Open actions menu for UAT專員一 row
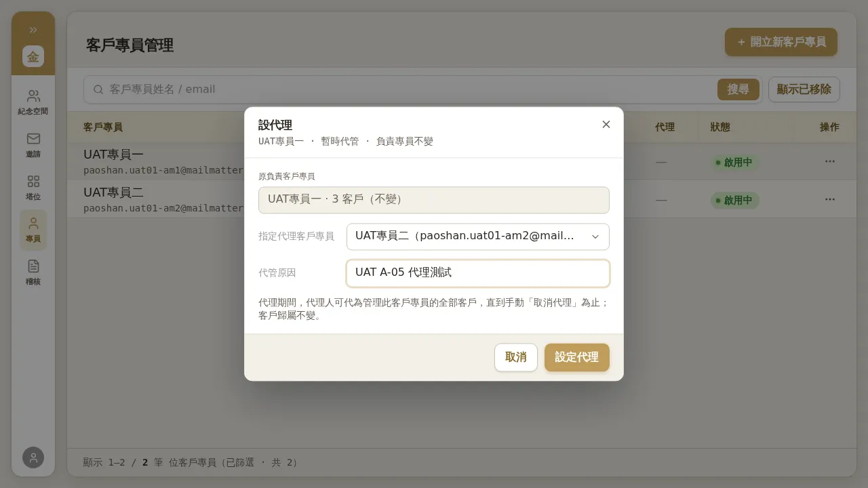Image resolution: width=868 pixels, height=488 pixels. click(830, 161)
